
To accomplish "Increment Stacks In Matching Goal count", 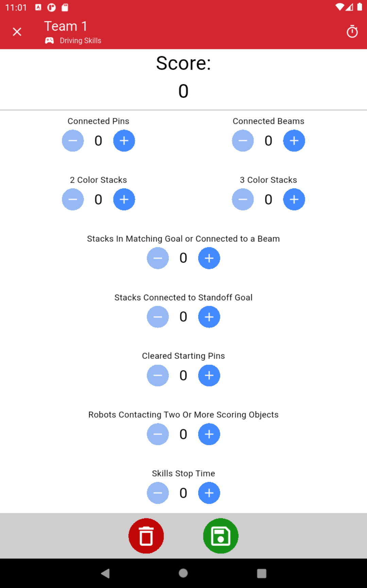I will pyautogui.click(x=209, y=258).
